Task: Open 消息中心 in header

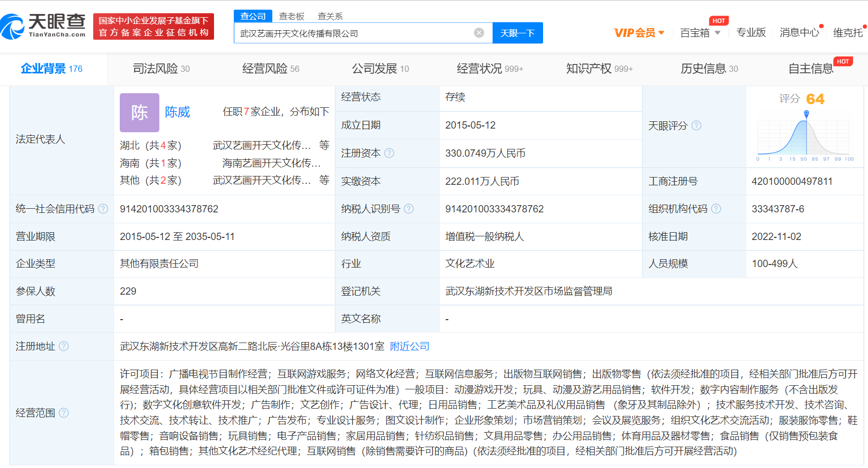Action: (799, 33)
